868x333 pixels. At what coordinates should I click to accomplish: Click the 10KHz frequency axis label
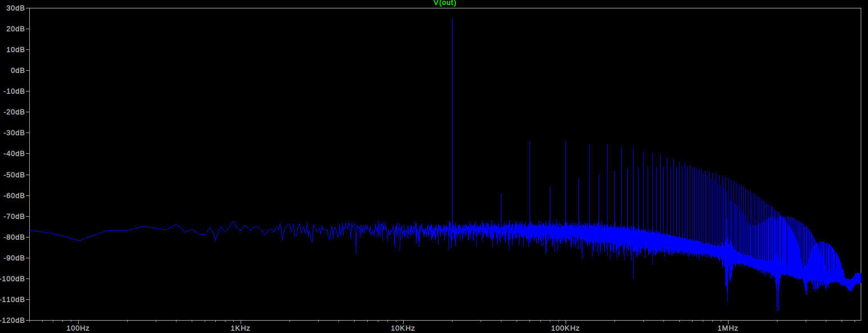[403, 327]
